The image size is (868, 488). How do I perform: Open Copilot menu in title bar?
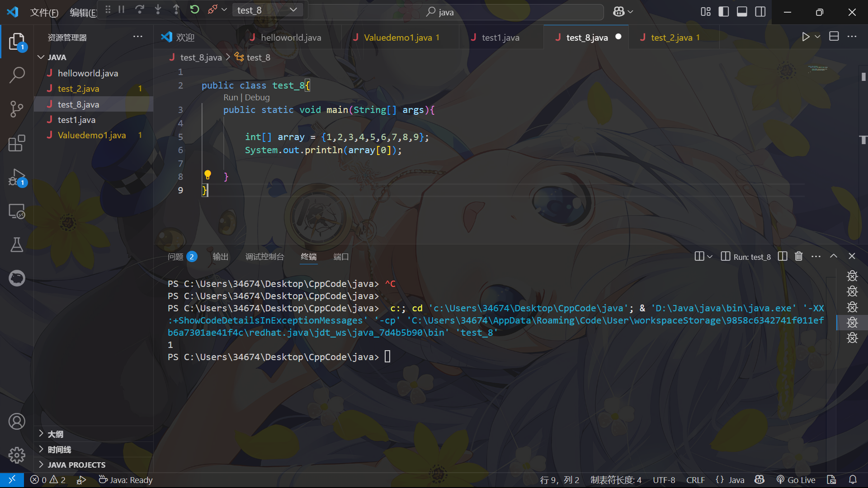(623, 12)
